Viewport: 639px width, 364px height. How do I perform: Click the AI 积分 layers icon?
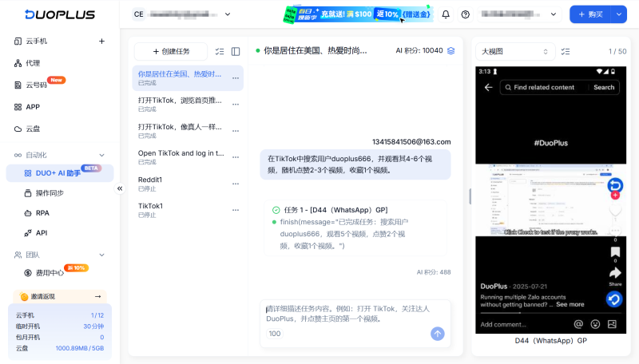pyautogui.click(x=450, y=50)
